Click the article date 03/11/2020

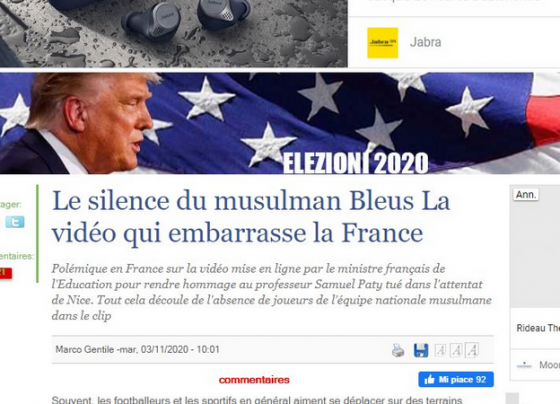165,349
